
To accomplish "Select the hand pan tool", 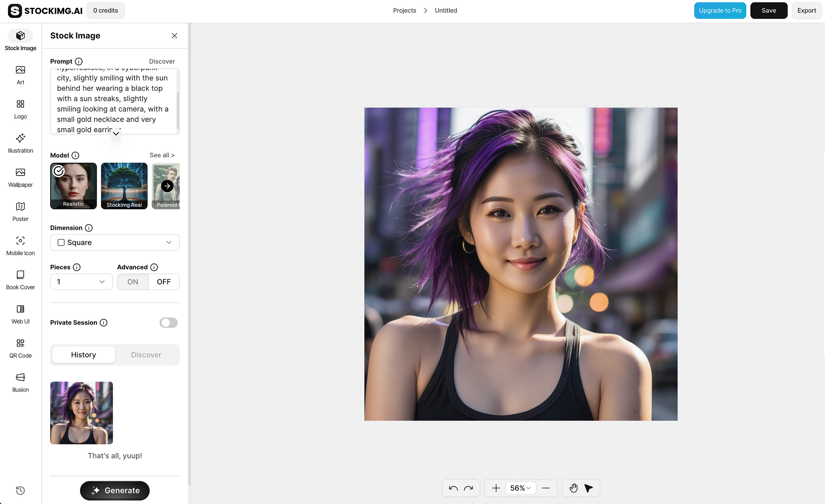I will [x=573, y=488].
